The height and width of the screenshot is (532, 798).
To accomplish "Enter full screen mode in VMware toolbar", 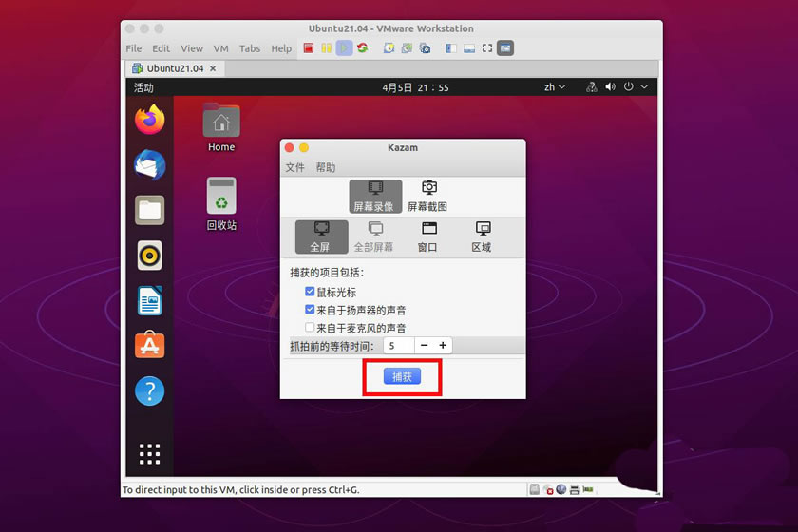I will pos(487,47).
